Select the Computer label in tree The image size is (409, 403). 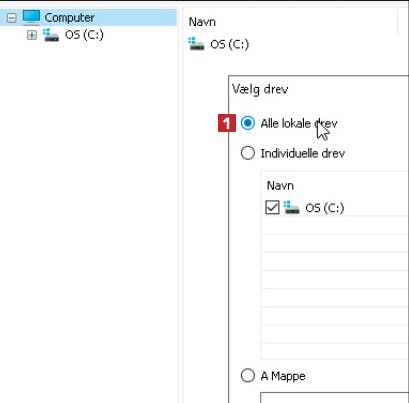tap(69, 18)
